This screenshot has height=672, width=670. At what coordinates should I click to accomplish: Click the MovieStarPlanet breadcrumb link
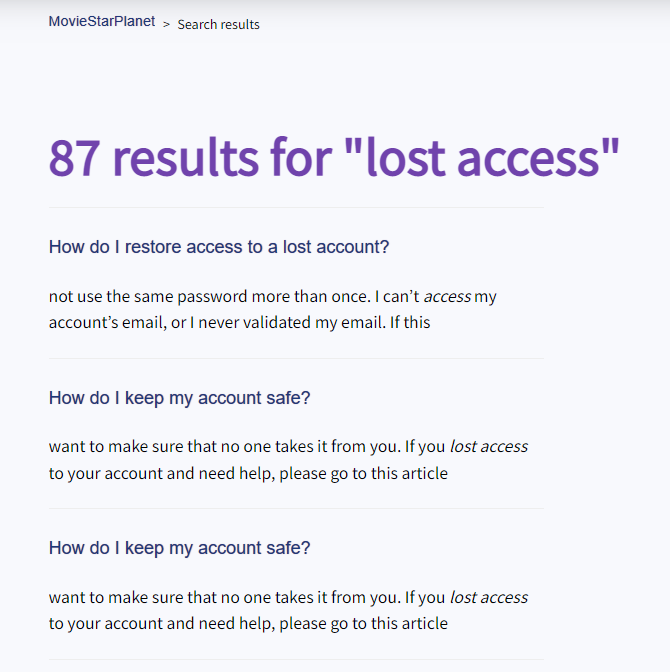click(102, 21)
